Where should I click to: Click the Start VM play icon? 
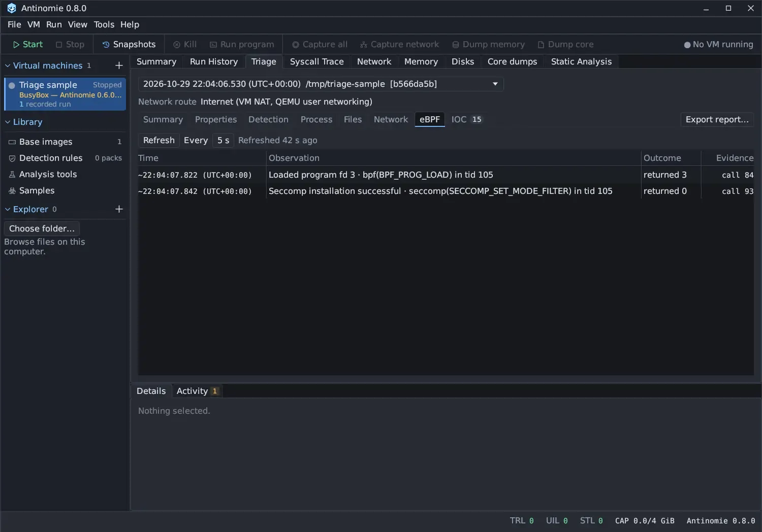pyautogui.click(x=16, y=45)
